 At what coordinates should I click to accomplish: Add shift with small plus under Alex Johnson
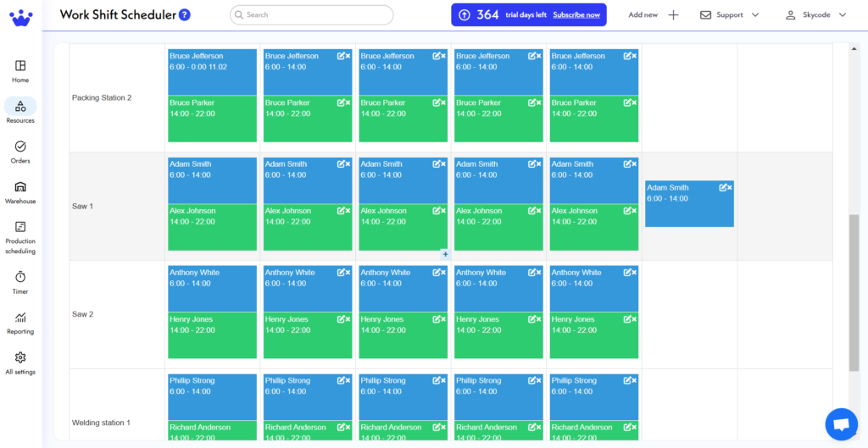tap(445, 254)
